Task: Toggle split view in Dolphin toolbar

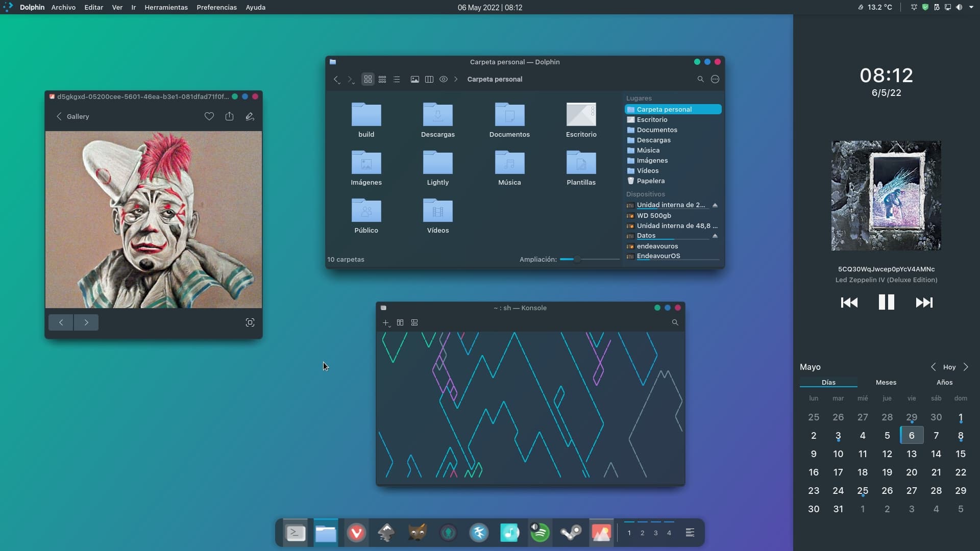Action: tap(429, 79)
